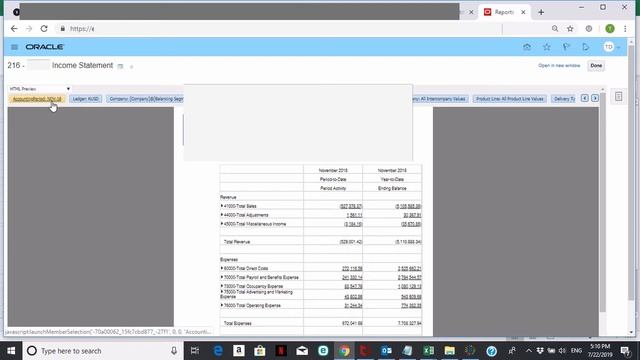
Task: Expand the 44000-Total Adjustments row
Action: [x=222, y=215]
